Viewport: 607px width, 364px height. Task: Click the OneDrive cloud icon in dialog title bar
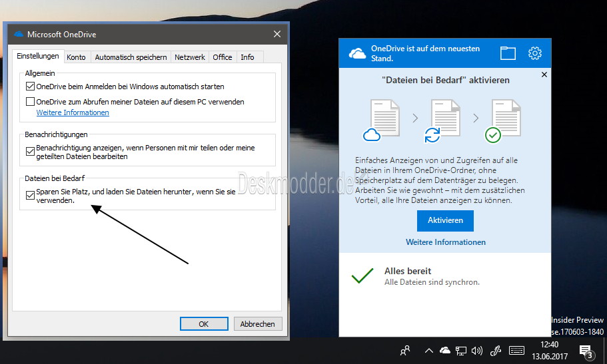pyautogui.click(x=19, y=35)
